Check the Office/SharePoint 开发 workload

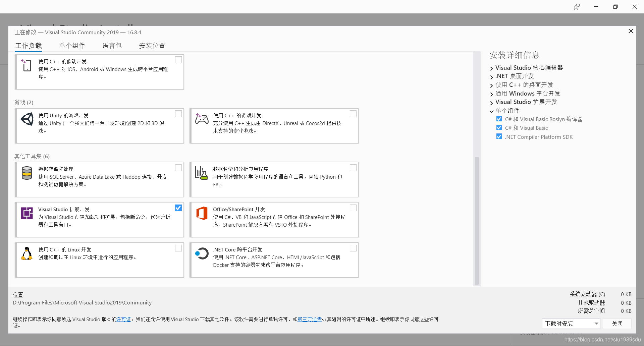pos(353,208)
